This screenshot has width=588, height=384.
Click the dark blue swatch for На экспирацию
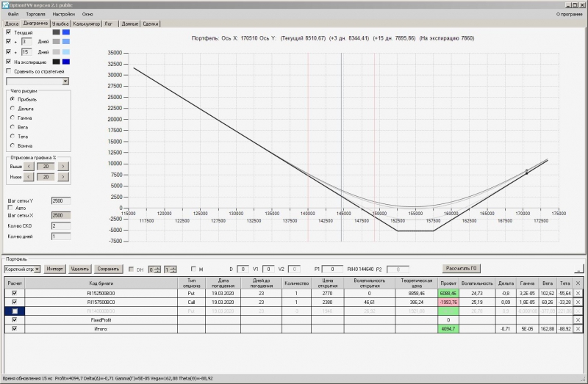click(x=66, y=62)
